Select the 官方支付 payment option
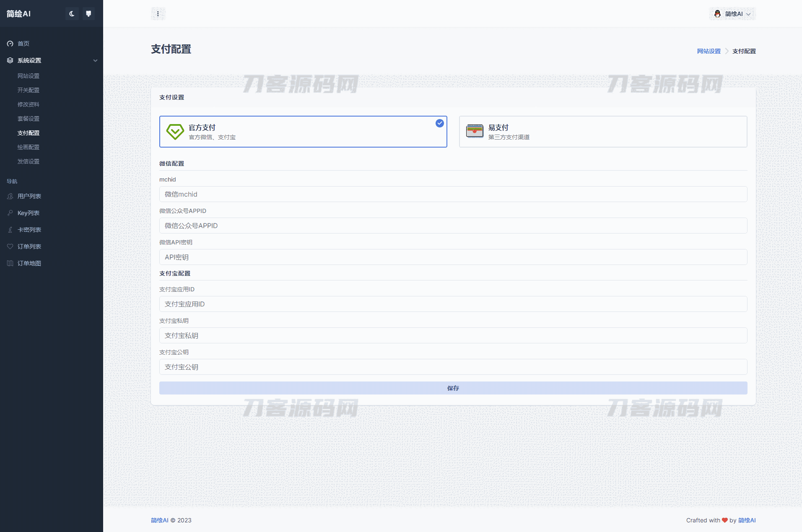Image resolution: width=802 pixels, height=532 pixels. click(303, 132)
